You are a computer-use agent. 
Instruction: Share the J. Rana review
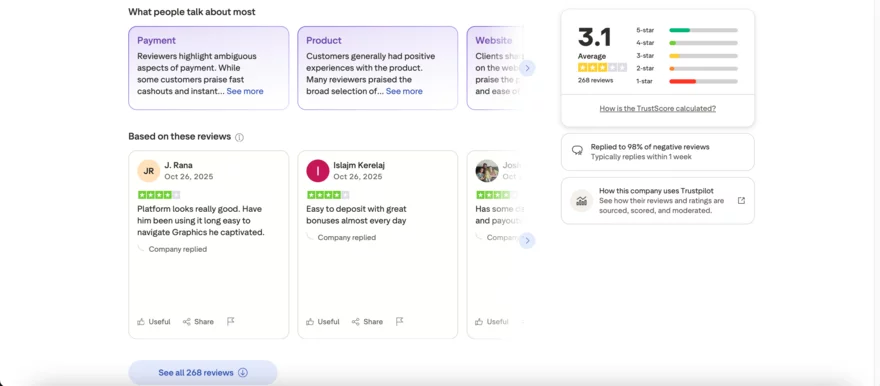coord(198,321)
